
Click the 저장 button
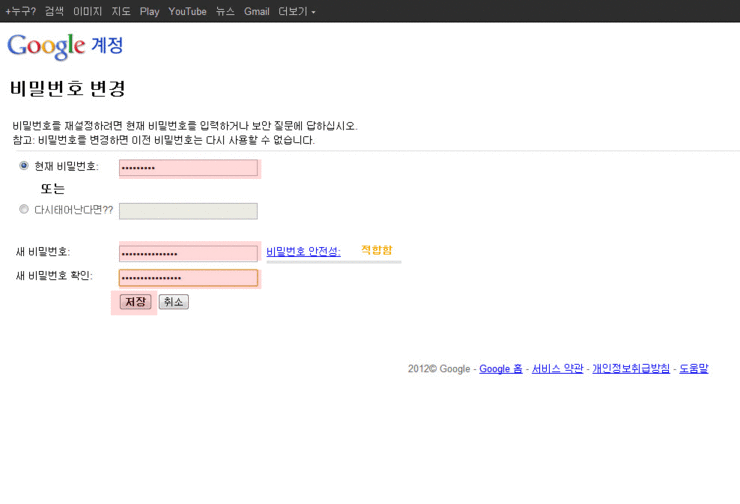pos(135,302)
